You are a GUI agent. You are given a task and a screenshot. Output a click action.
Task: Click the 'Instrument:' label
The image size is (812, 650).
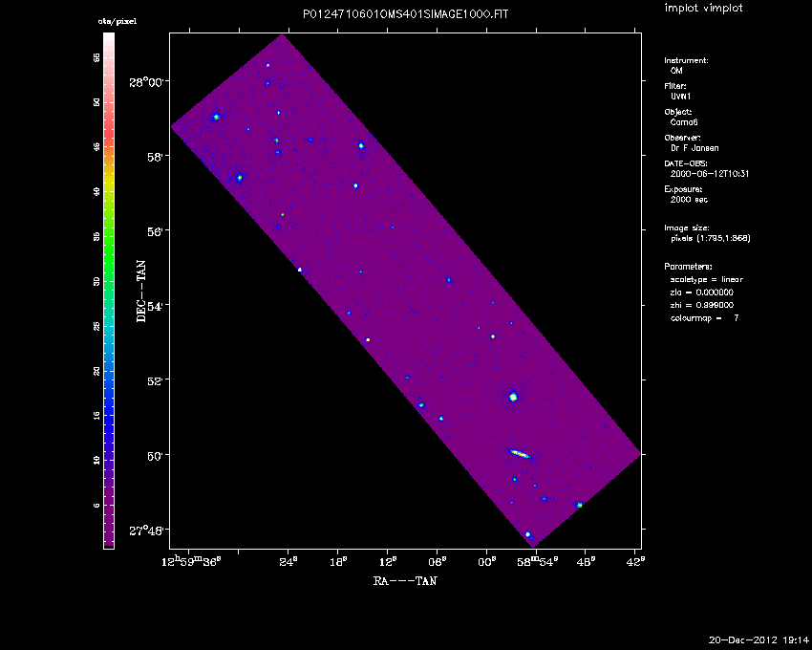[686, 60]
